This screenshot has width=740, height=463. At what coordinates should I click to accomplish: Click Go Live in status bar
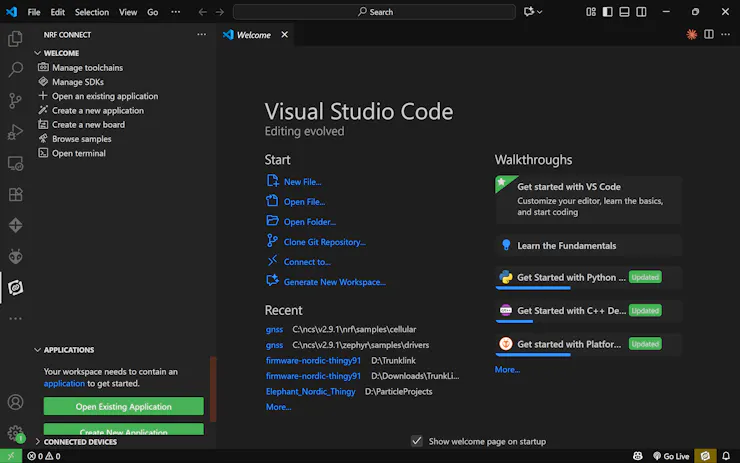coord(671,456)
